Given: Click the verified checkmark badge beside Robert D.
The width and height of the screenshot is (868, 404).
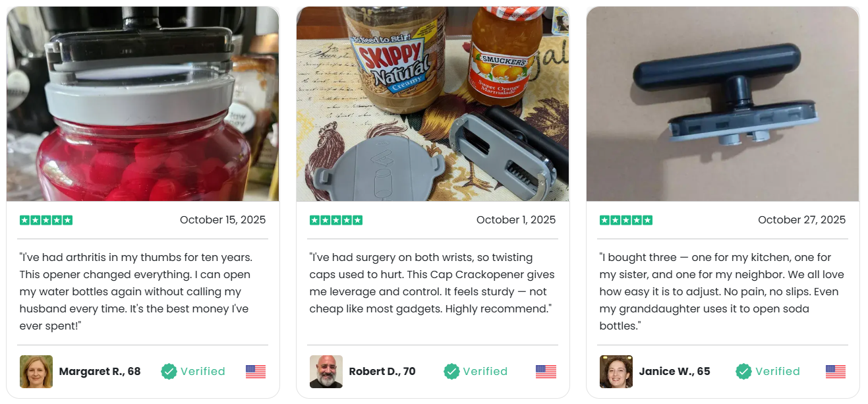Looking at the screenshot, I should point(451,372).
